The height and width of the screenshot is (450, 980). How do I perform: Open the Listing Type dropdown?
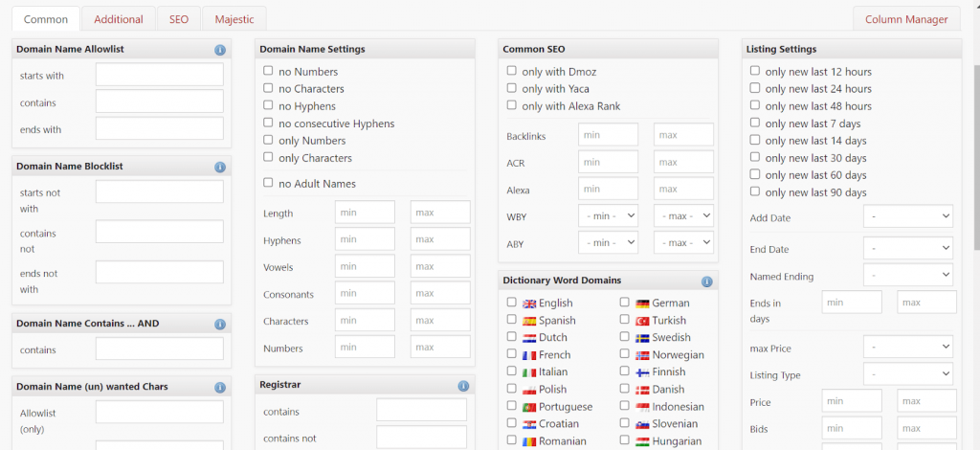(907, 374)
